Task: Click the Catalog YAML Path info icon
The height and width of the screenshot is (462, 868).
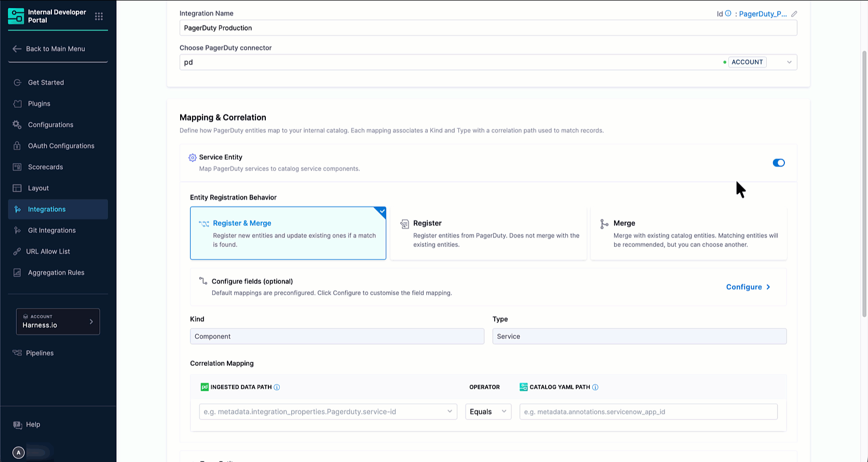Action: [x=595, y=387]
